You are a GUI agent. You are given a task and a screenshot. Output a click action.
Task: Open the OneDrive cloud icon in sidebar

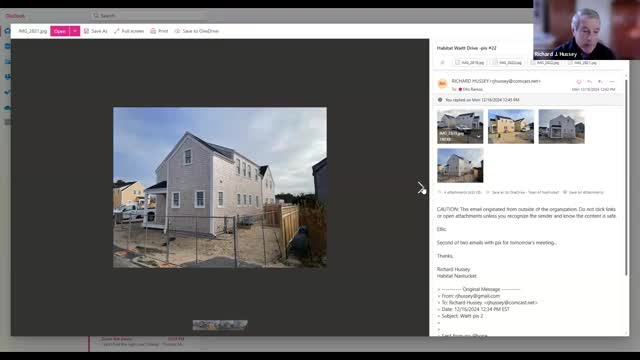(x=7, y=108)
